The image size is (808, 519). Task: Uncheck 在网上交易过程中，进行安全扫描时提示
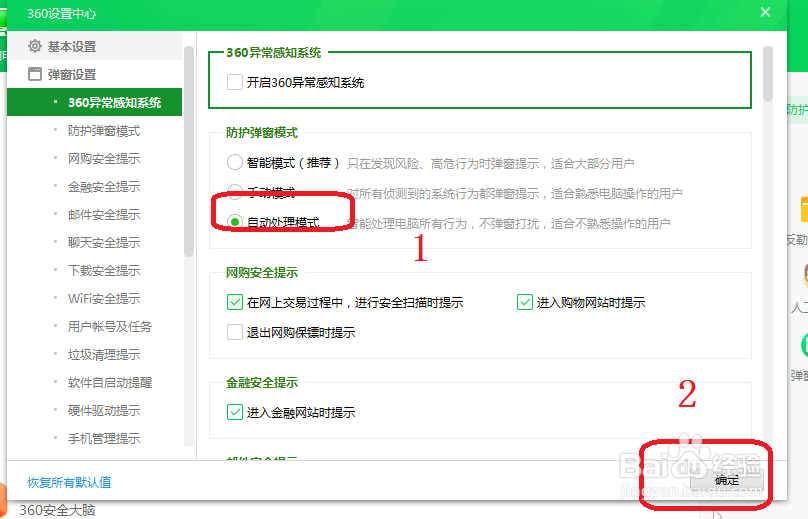point(234,302)
